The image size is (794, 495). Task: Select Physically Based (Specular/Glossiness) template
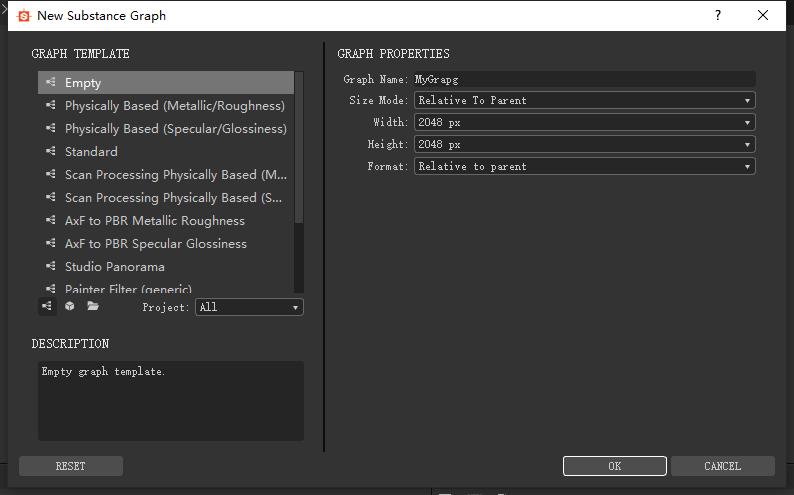tap(166, 129)
